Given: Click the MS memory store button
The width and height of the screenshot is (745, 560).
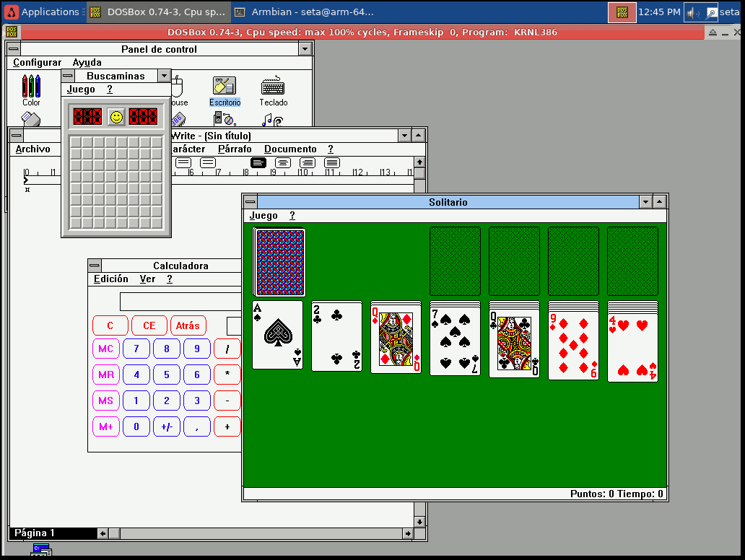Looking at the screenshot, I should [x=105, y=401].
